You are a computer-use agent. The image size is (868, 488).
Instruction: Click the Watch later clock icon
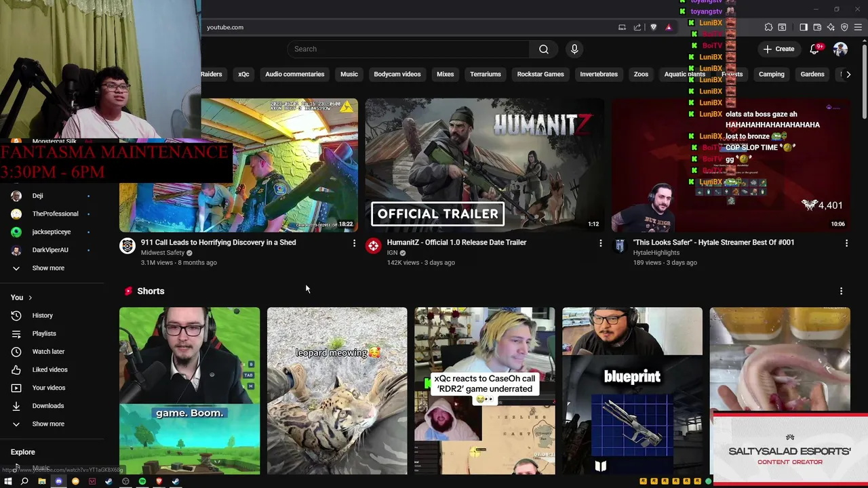16,352
